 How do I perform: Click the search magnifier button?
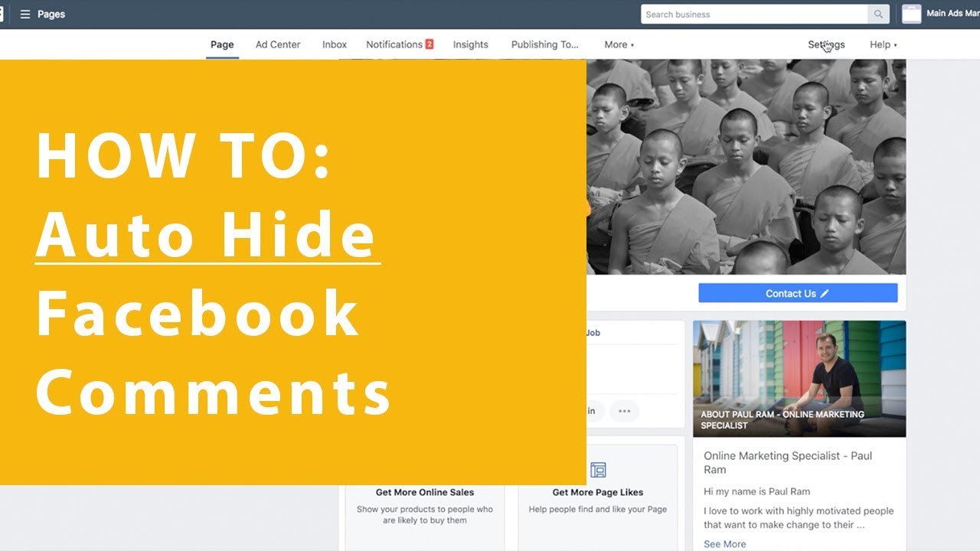point(878,14)
